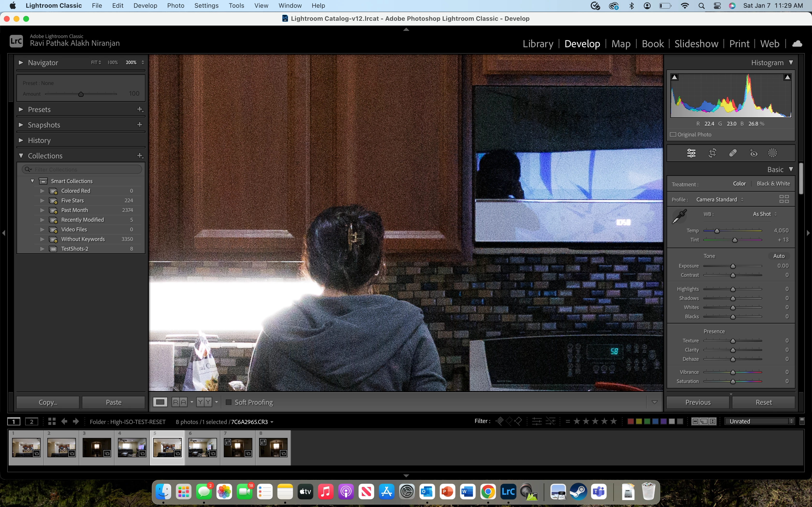Open the WB As Shot dropdown
The height and width of the screenshot is (507, 812).
pyautogui.click(x=764, y=214)
